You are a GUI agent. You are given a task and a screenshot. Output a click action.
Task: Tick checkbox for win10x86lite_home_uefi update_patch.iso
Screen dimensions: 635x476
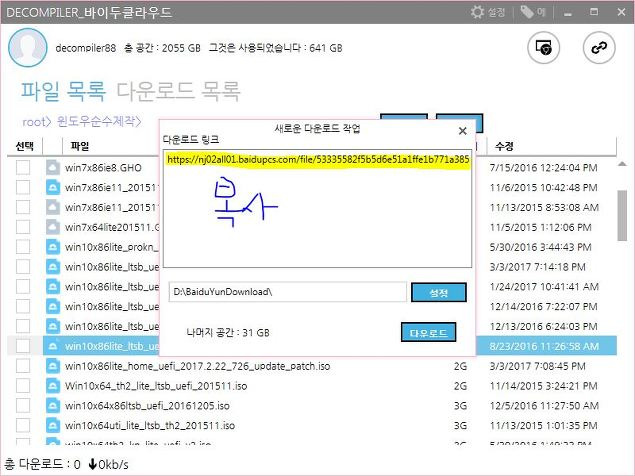[x=23, y=366]
